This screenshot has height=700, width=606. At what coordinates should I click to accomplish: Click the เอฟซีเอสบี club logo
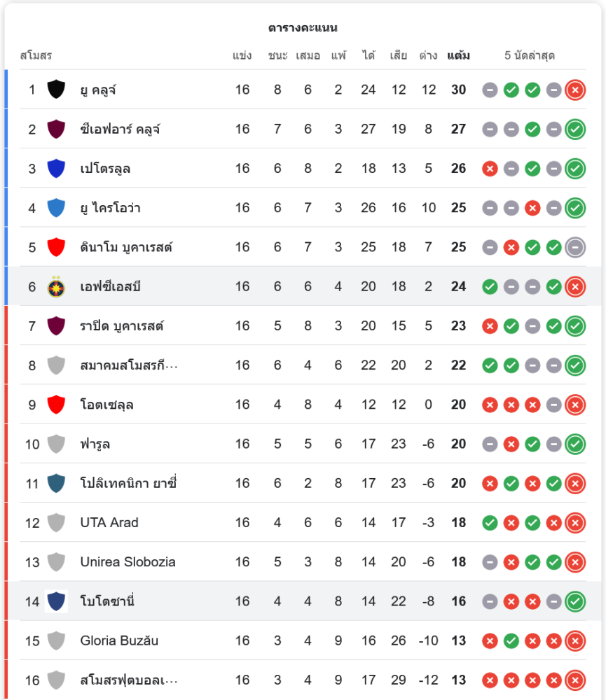click(x=56, y=286)
